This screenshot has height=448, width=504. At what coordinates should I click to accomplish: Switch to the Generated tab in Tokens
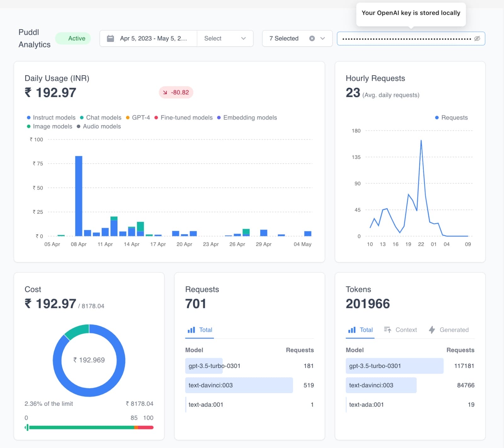click(449, 330)
